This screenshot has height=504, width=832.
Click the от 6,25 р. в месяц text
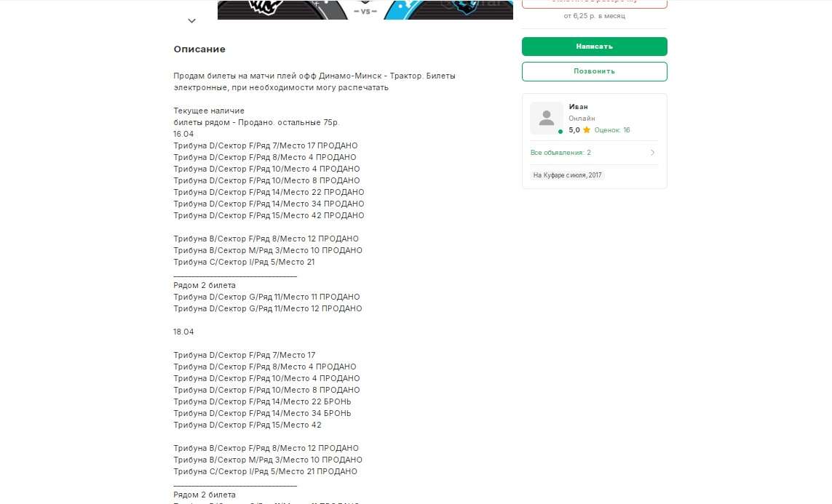tap(594, 16)
